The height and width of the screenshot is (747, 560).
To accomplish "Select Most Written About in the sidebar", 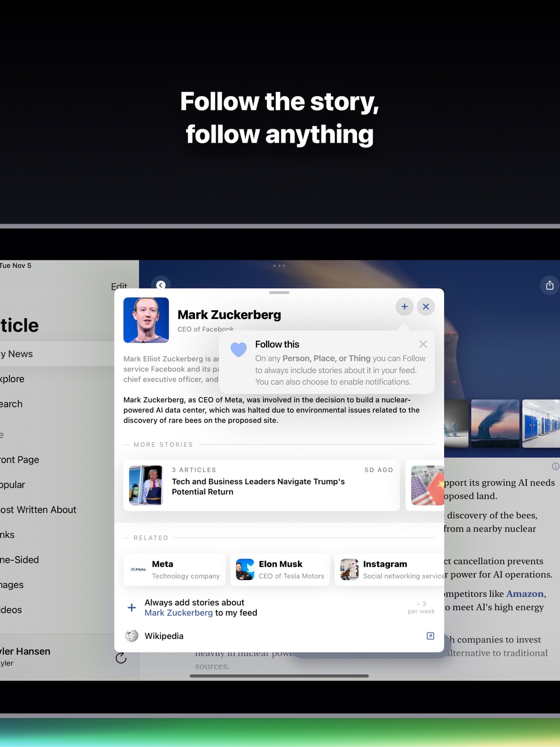I will (57, 509).
